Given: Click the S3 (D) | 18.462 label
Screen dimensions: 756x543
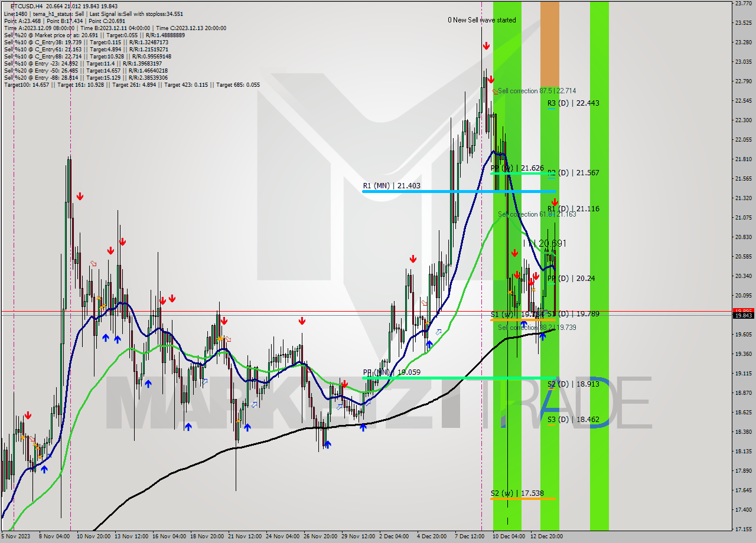Looking at the screenshot, I should [x=573, y=420].
